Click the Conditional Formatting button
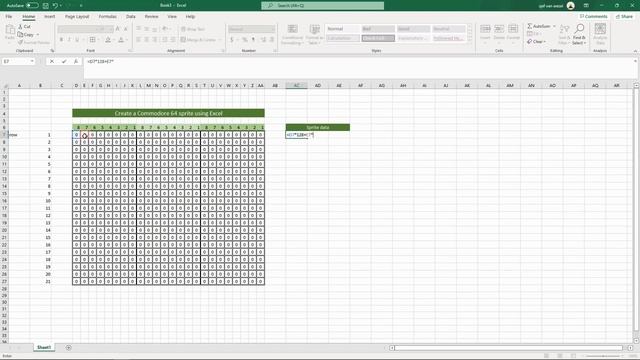This screenshot has width=640, height=360. pyautogui.click(x=292, y=34)
